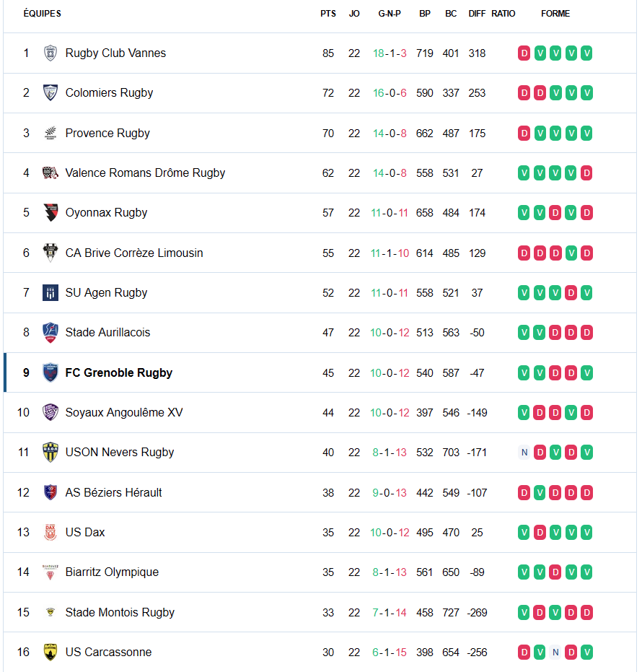The image size is (642, 672).
Task: Click the FC Grenoble Rugby crest
Action: tap(50, 373)
